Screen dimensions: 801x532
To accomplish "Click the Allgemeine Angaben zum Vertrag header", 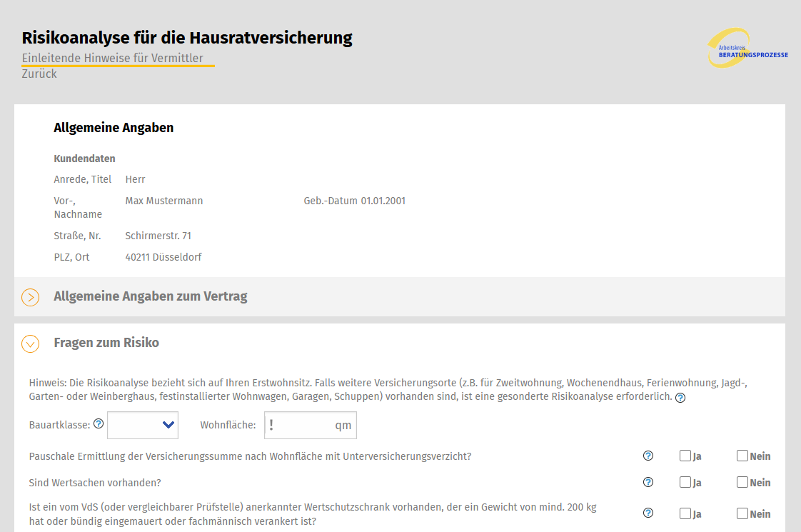I will pyautogui.click(x=150, y=296).
